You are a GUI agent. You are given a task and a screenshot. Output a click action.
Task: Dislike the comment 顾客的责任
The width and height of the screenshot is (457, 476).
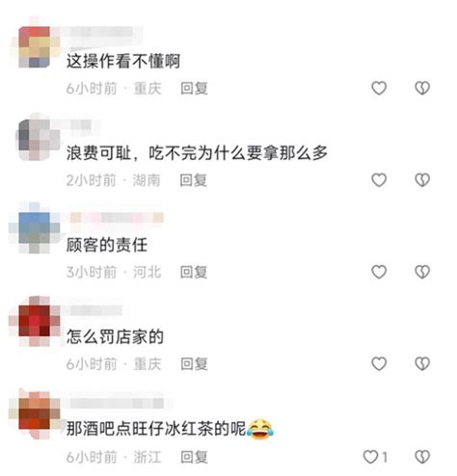click(x=422, y=272)
